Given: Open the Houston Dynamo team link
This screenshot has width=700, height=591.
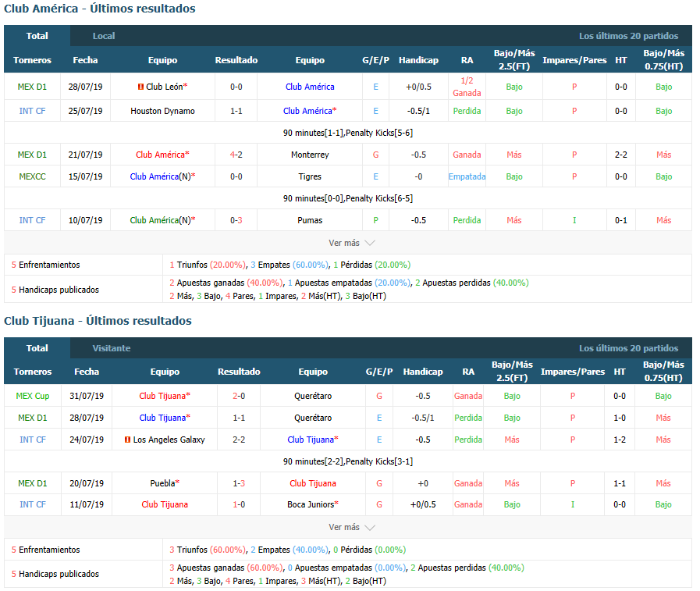Looking at the screenshot, I should 162,111.
